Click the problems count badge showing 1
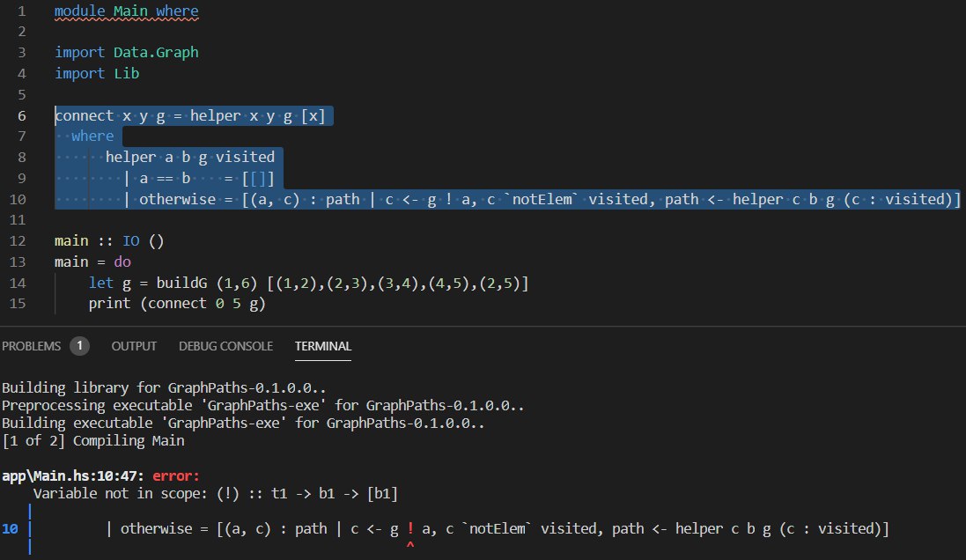The height and width of the screenshot is (560, 966). point(80,346)
